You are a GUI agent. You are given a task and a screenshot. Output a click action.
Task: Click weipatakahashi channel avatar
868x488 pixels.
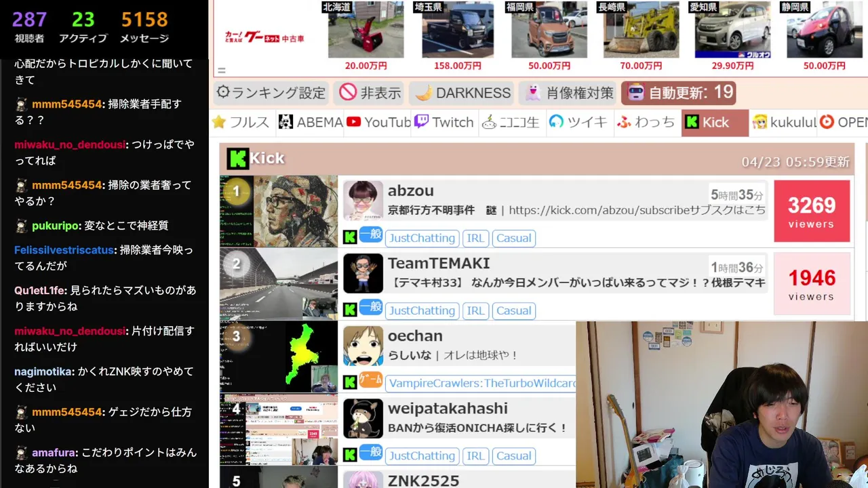(x=363, y=418)
